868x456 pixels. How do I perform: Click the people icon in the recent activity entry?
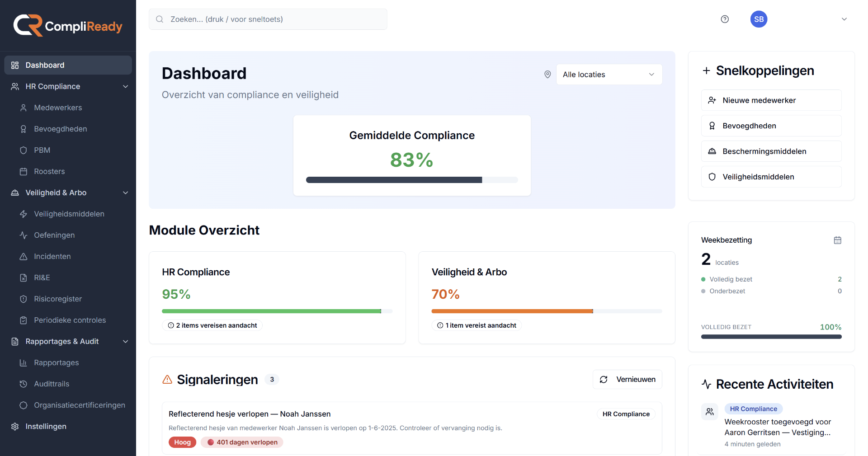pos(710,412)
